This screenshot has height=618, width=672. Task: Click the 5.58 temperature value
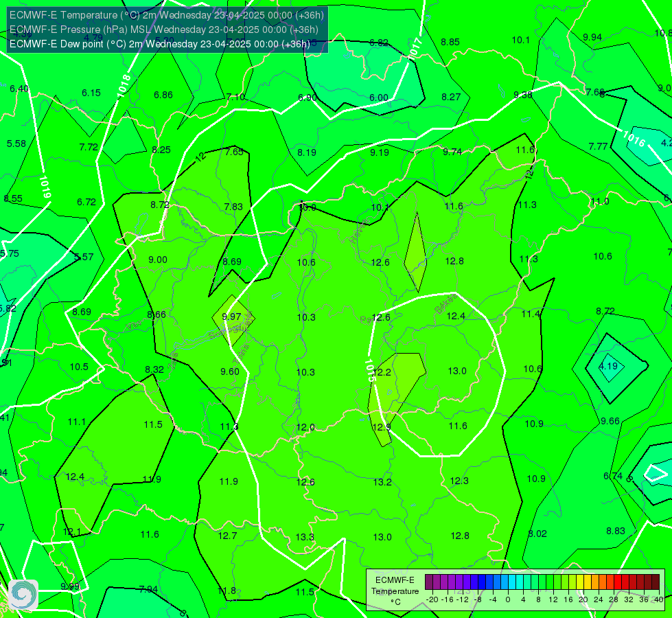point(16,144)
